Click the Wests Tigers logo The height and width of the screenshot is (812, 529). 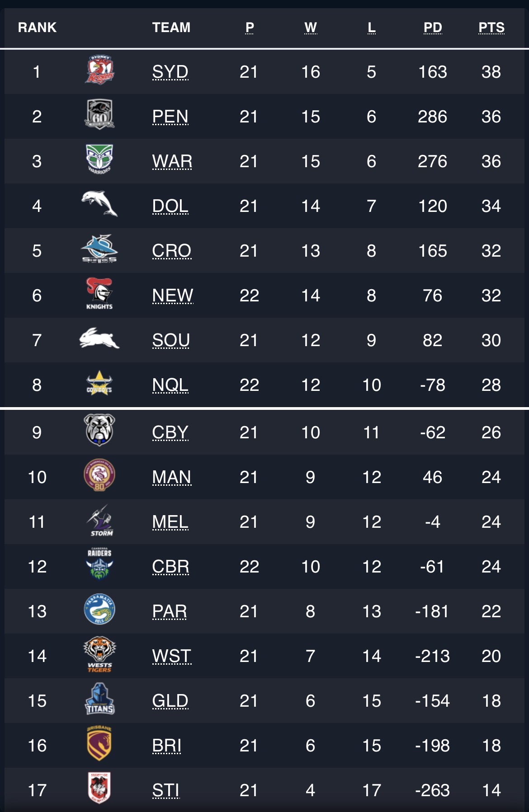point(99,654)
